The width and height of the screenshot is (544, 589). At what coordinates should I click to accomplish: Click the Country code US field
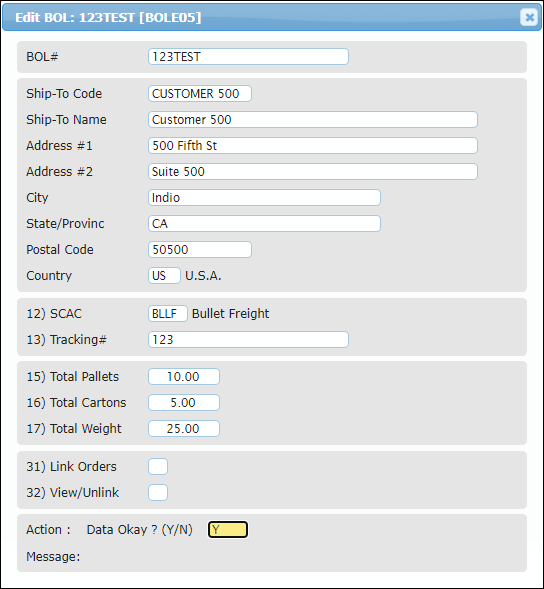pyautogui.click(x=164, y=276)
